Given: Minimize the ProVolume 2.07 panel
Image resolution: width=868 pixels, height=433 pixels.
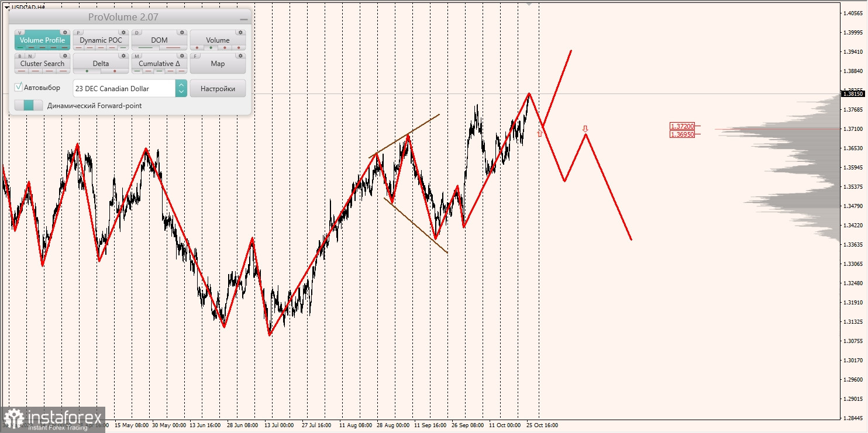Looking at the screenshot, I should point(244,19).
